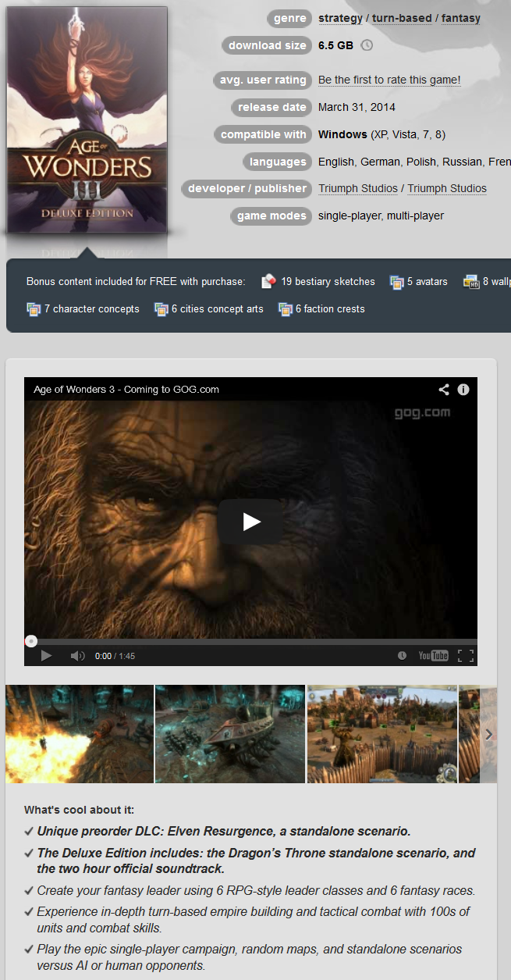
Task: Click the 'avg. user rating' label pill
Action: click(263, 80)
